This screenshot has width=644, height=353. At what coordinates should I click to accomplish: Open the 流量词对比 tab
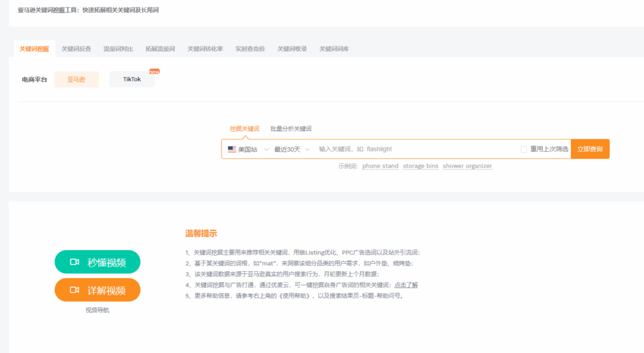tap(118, 49)
